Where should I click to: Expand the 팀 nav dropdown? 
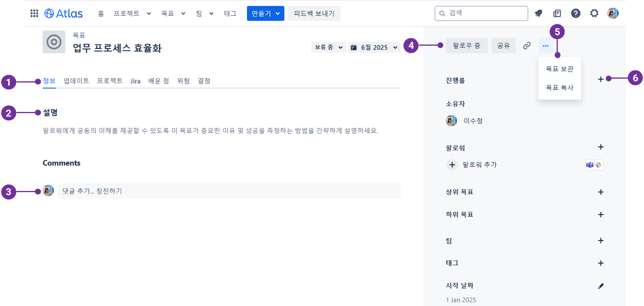pyautogui.click(x=212, y=14)
